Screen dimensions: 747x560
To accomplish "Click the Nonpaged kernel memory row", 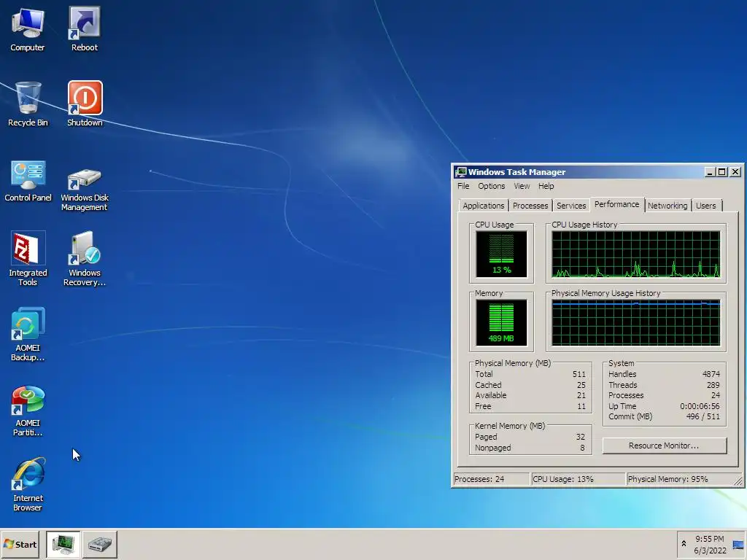I will 530,448.
